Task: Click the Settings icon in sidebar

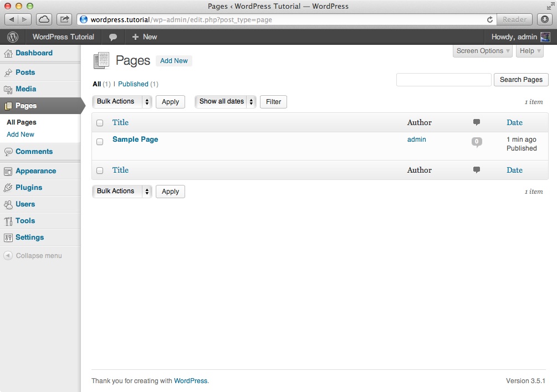Action: [x=8, y=238]
